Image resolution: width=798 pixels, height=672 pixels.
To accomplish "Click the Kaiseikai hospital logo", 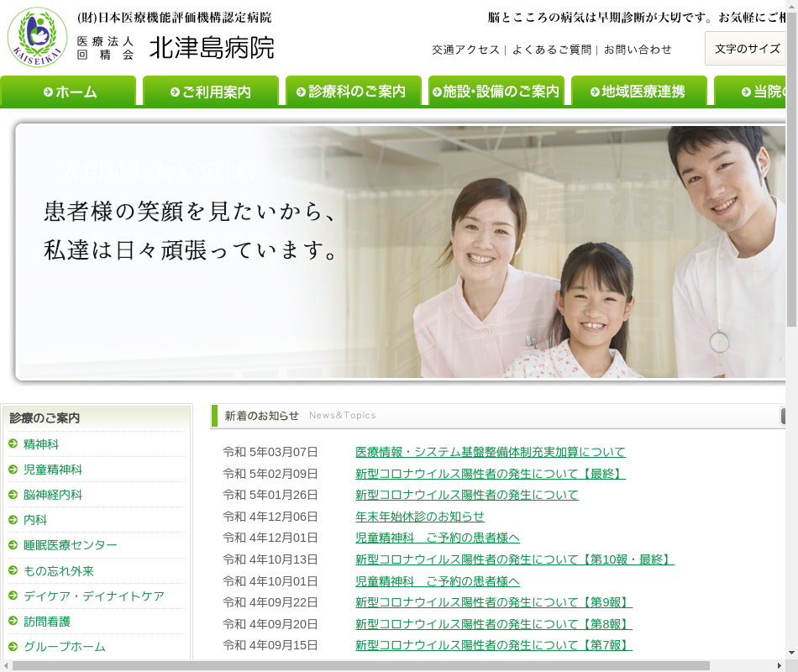I will click(x=38, y=38).
